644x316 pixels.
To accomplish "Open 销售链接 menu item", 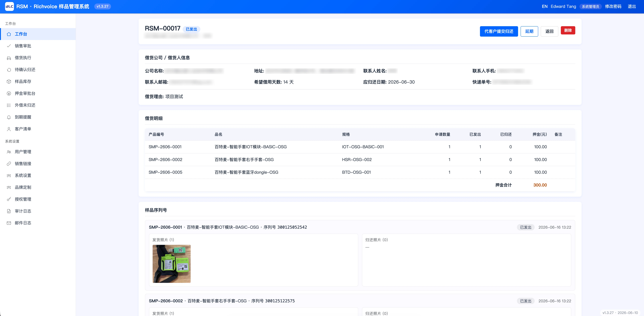I will tap(38, 164).
